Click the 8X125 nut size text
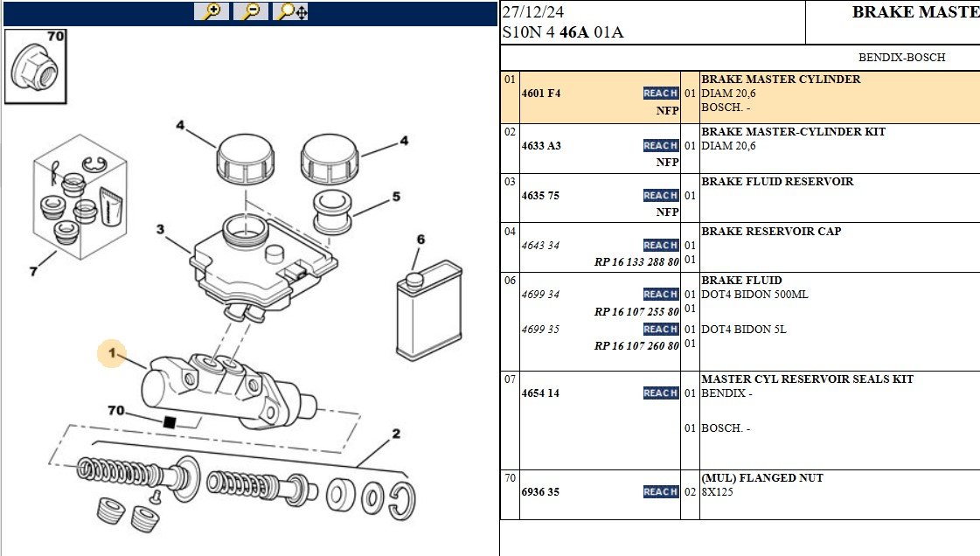This screenshot has height=556, width=980. pyautogui.click(x=717, y=491)
